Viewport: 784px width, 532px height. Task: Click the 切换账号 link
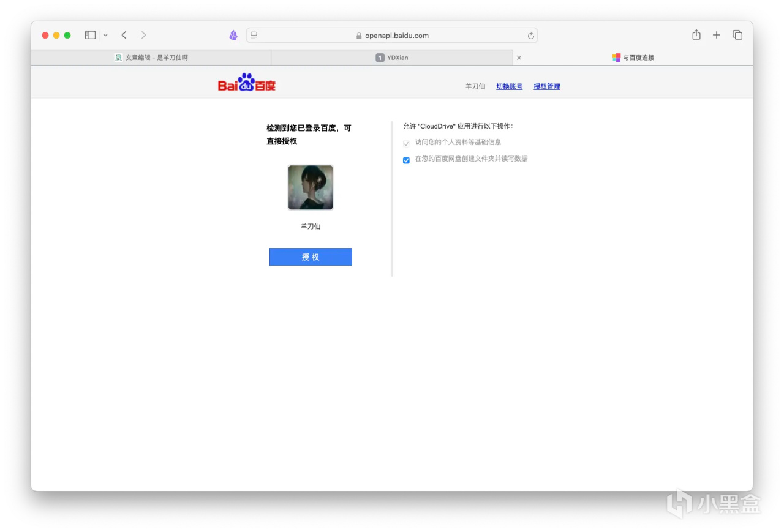click(510, 86)
